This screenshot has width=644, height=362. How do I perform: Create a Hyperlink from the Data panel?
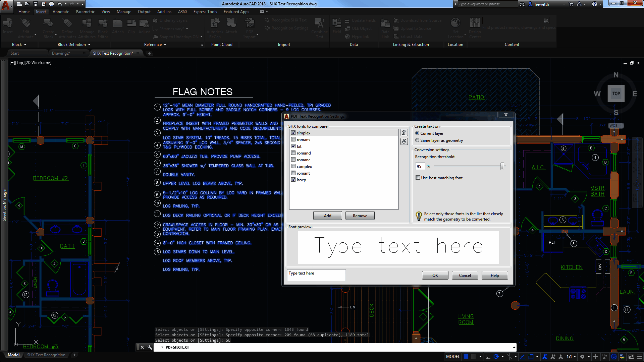click(359, 36)
